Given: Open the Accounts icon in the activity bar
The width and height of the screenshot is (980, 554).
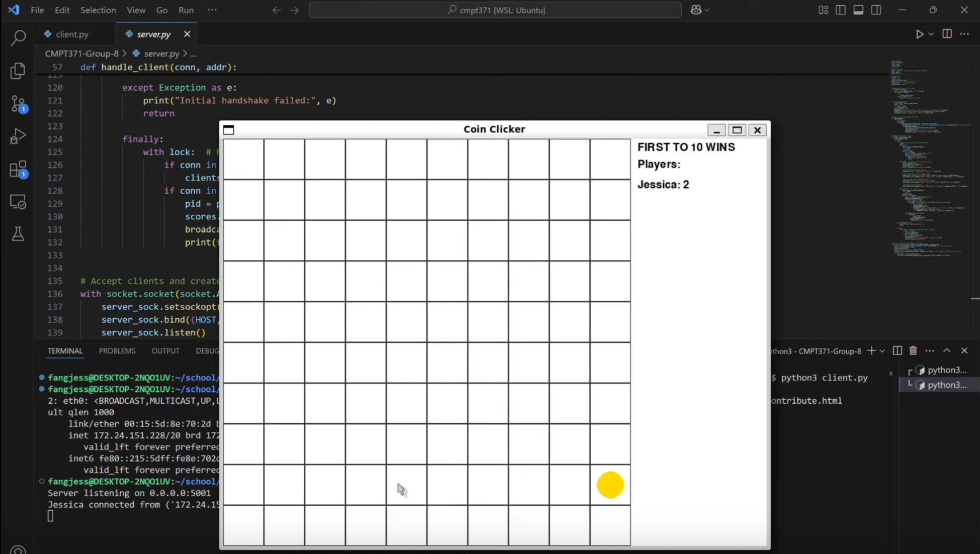Looking at the screenshot, I should [18, 549].
